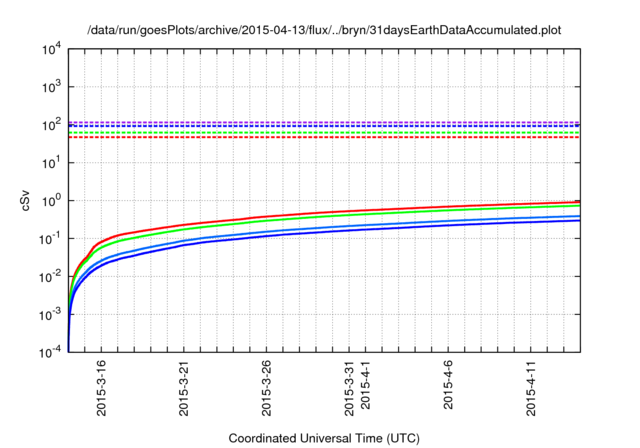Click the 10^-2 y-axis tick label
This screenshot has height=448, width=640.
pos(51,277)
